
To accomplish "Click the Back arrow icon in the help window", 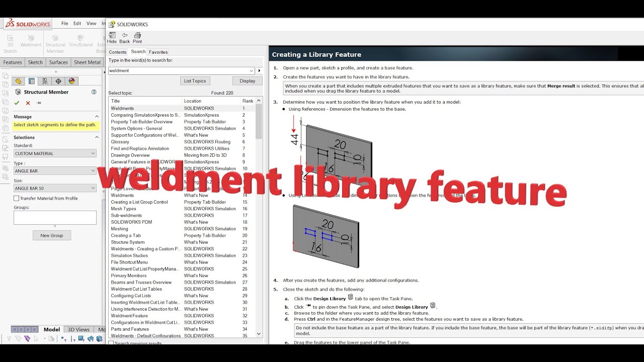I will pyautogui.click(x=125, y=35).
